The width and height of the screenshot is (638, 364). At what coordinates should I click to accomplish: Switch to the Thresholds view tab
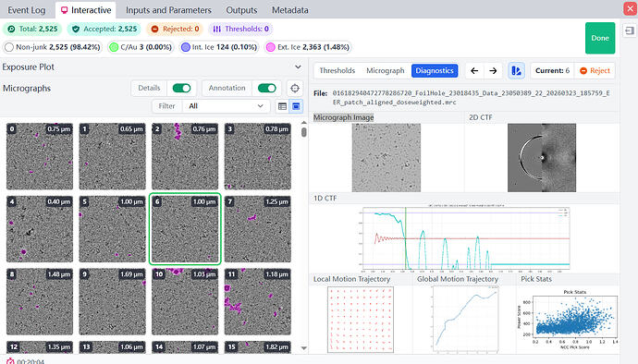337,71
